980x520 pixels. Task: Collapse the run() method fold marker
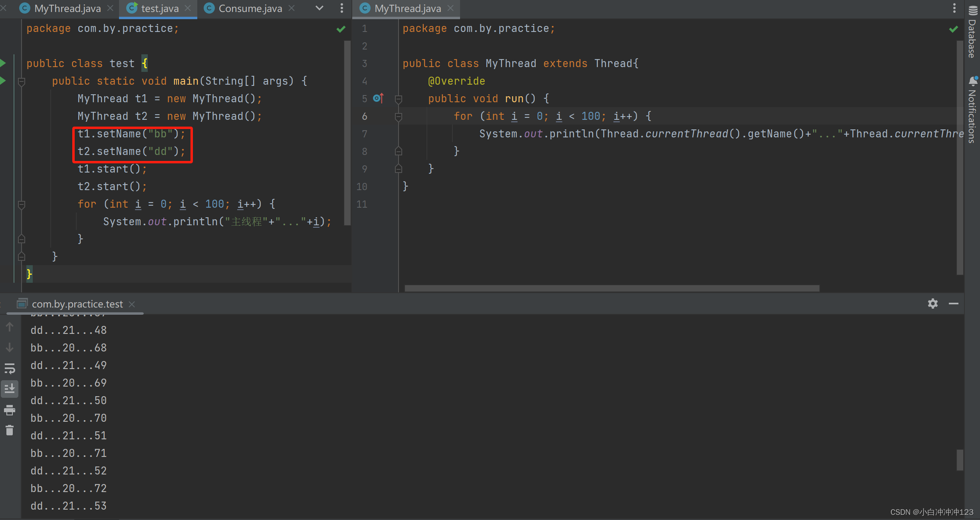coord(398,99)
